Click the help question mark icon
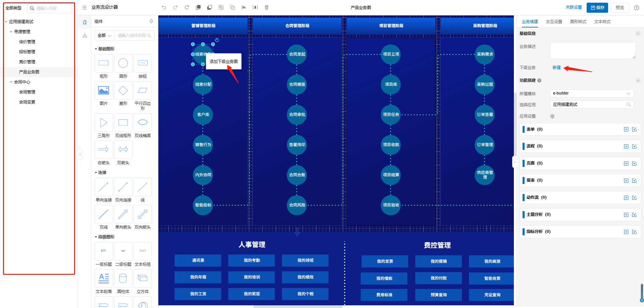The height and width of the screenshot is (308, 644). click(636, 8)
